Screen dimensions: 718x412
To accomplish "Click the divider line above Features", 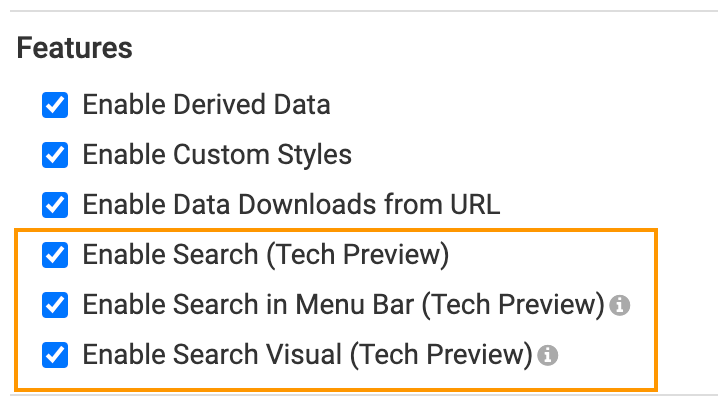I will point(359,11).
